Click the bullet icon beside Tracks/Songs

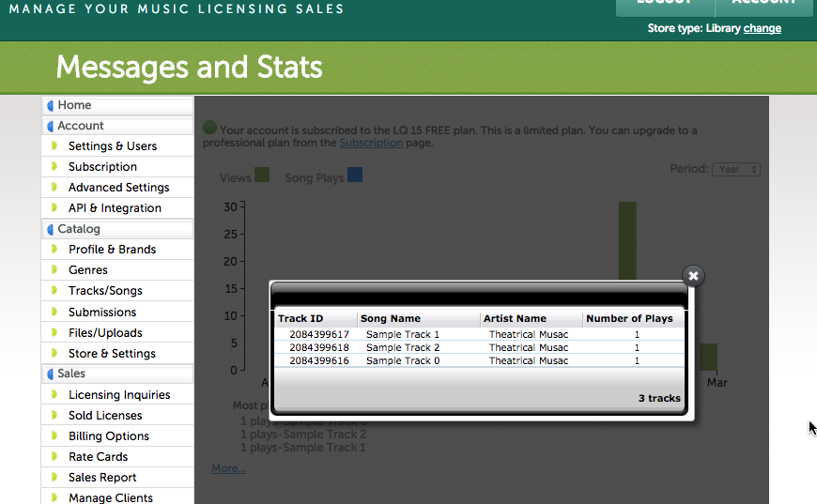tap(54, 291)
